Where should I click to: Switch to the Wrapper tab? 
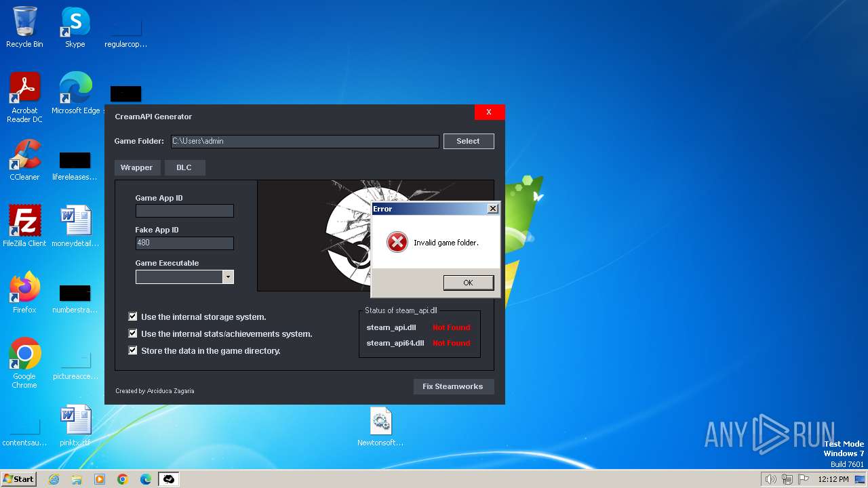coord(137,167)
